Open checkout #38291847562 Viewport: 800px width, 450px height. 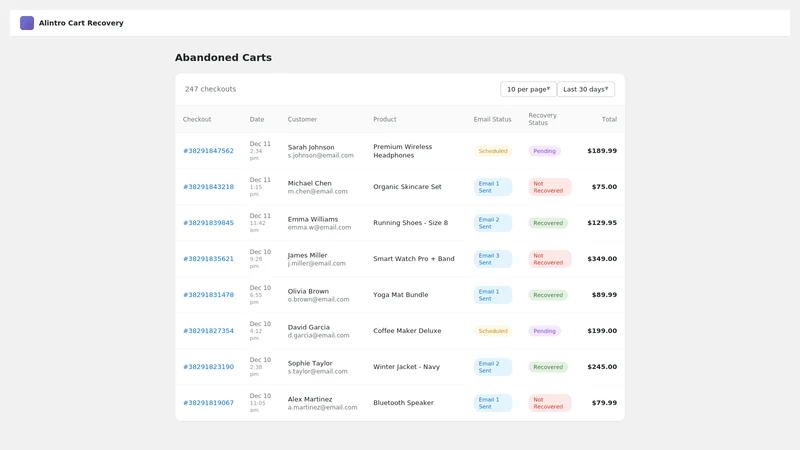click(208, 151)
